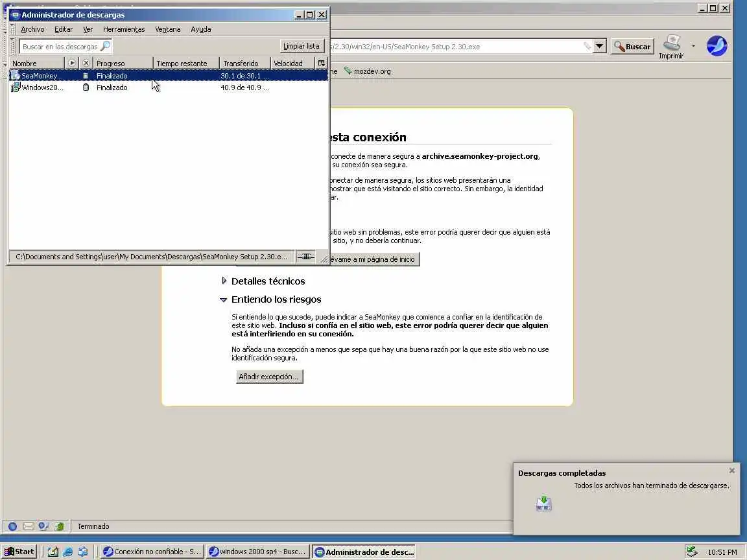Click the Terminado status text in browser

coord(93,526)
